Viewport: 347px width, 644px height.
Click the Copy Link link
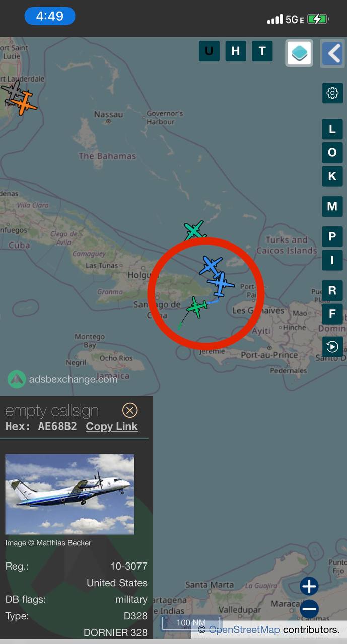(x=112, y=426)
